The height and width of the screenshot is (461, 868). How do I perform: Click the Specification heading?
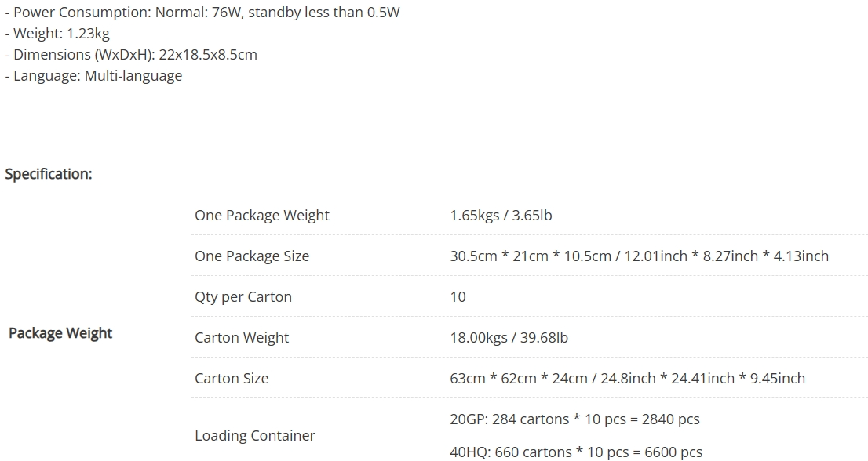[x=49, y=173]
